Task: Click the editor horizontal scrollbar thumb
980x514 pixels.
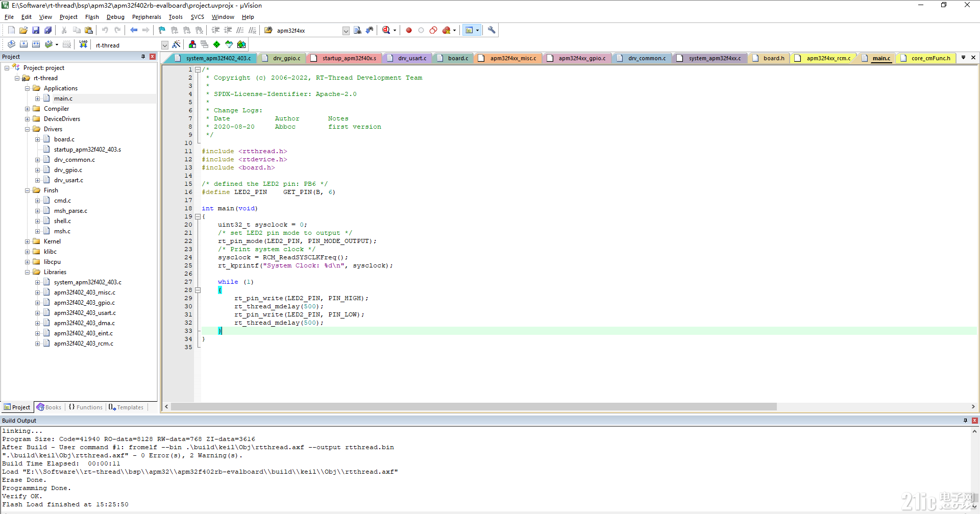Action: [474, 407]
